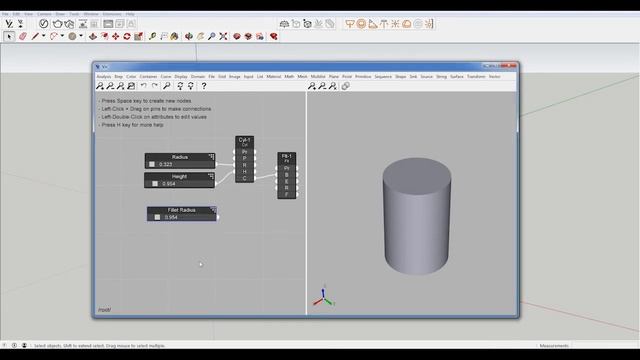Open the Curve menu

[166, 77]
